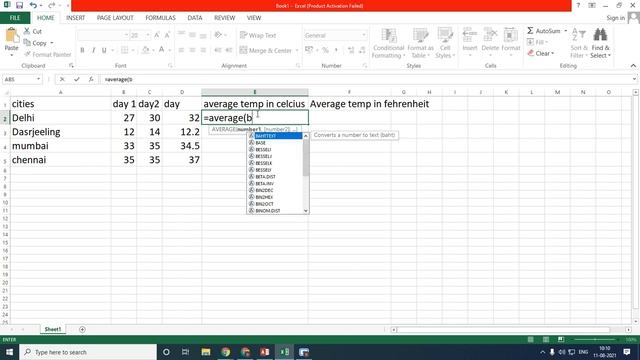This screenshot has width=640, height=360.
Task: Click the Percent Style icon
Action: click(325, 50)
